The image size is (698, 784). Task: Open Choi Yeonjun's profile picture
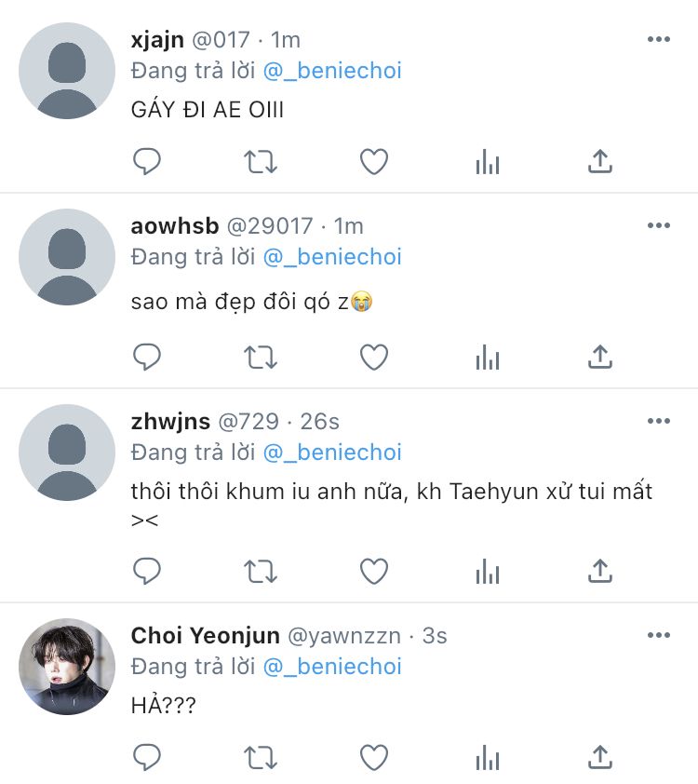pyautogui.click(x=67, y=667)
